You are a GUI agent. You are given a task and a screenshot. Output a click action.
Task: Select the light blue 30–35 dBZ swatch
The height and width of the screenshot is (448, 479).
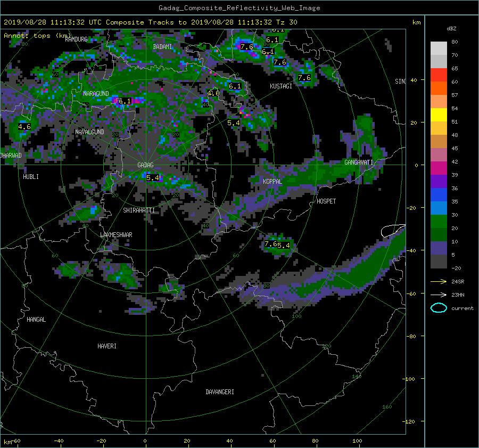pyautogui.click(x=439, y=208)
